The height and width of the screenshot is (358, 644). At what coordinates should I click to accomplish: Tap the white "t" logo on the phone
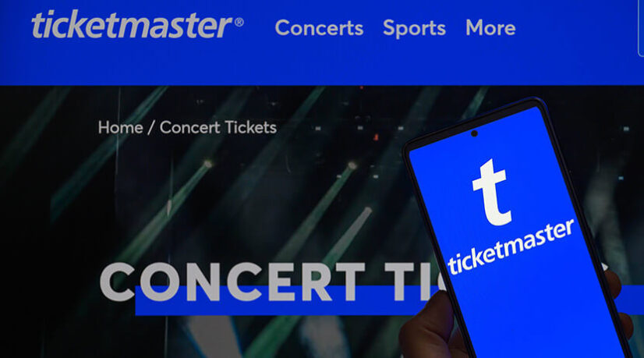coord(492,193)
